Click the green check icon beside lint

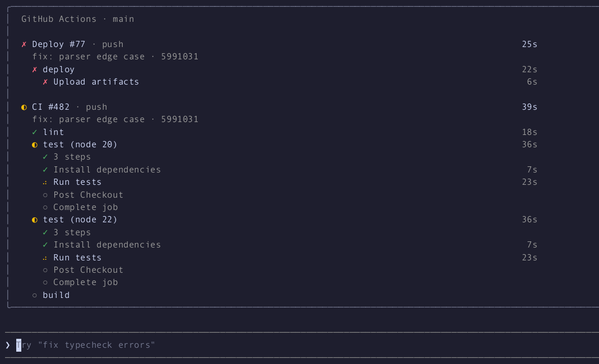35,132
